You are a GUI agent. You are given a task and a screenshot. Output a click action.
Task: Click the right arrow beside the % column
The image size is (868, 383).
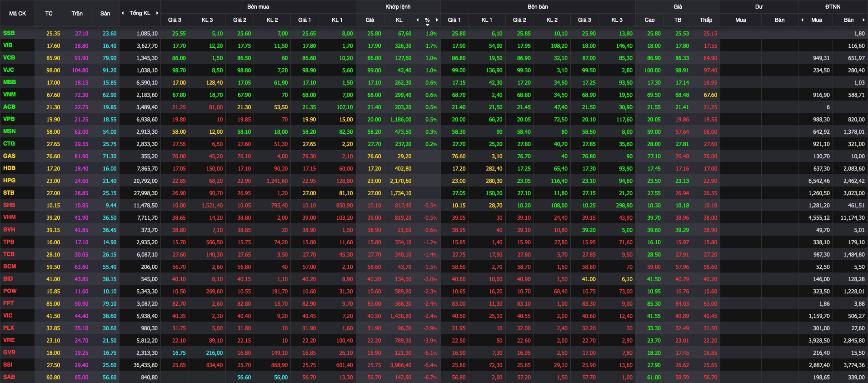[x=437, y=20]
